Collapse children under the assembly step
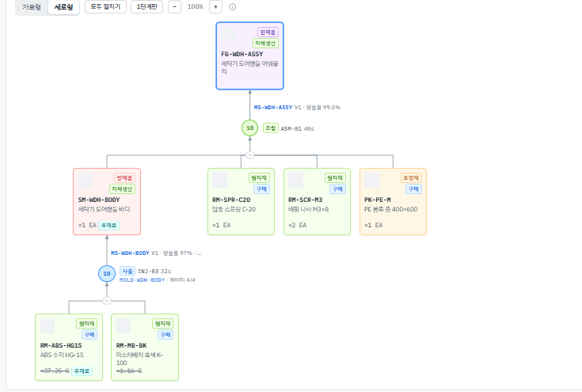 [249, 154]
